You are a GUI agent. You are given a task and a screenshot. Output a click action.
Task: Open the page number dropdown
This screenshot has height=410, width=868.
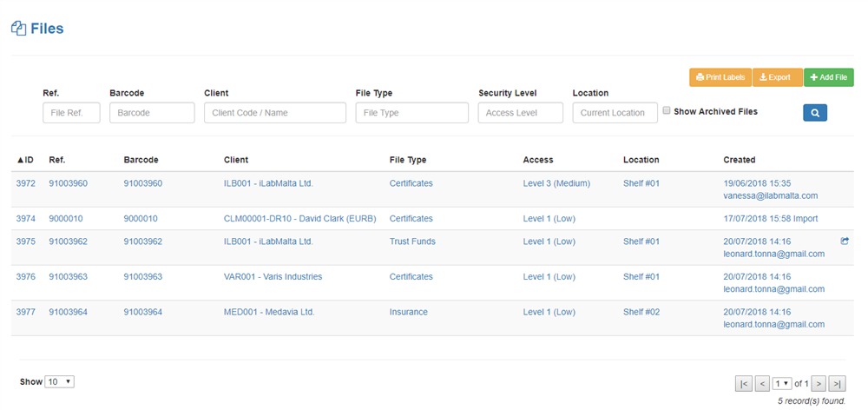[x=782, y=383]
